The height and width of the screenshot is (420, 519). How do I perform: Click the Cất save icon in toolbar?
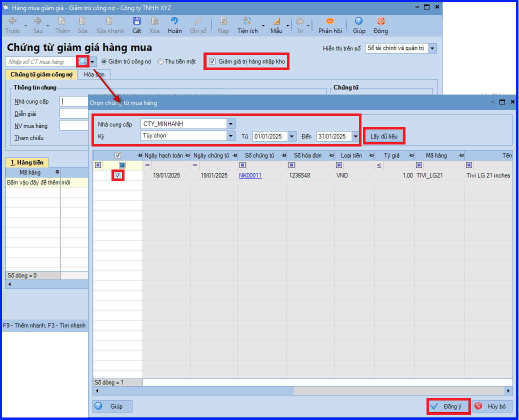coord(136,21)
